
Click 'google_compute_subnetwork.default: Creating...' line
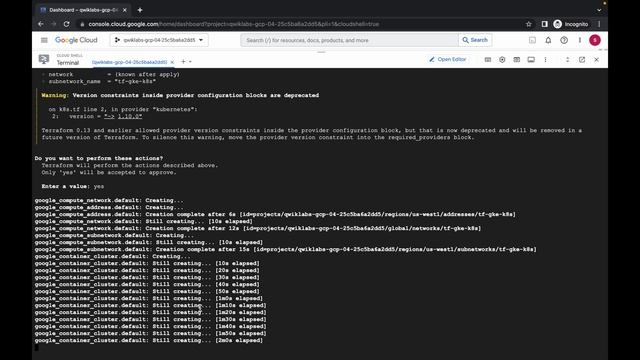114,235
